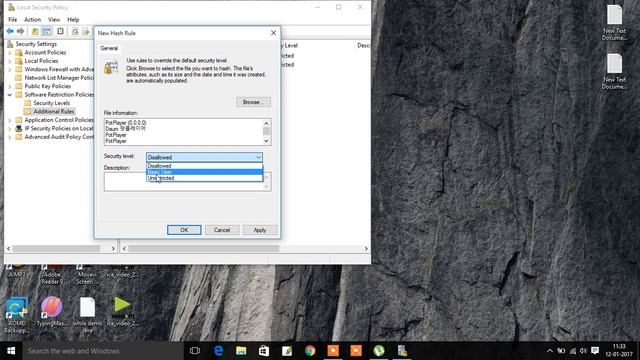Open File Explorer from taskbar
The height and width of the screenshot is (360, 640).
241,351
